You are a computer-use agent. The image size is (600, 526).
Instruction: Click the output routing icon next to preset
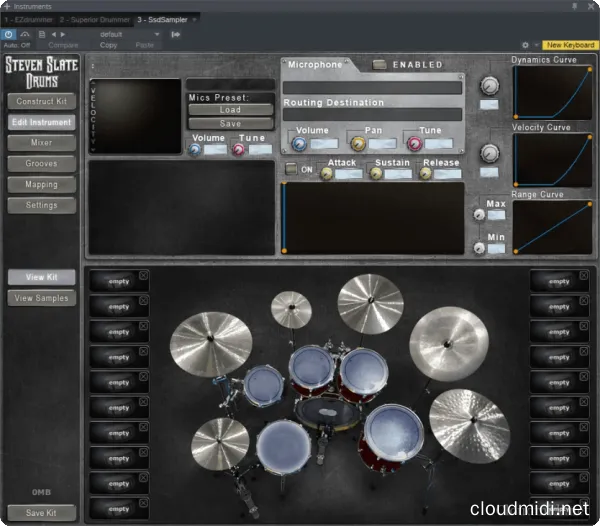[x=176, y=34]
